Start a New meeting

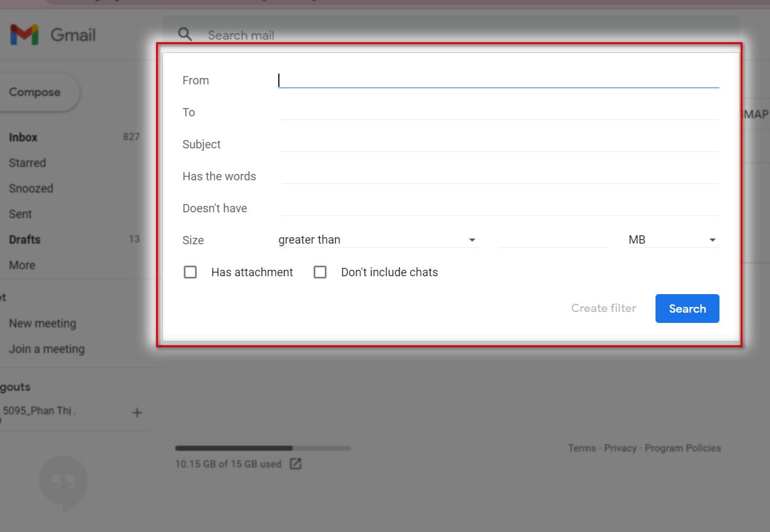[x=42, y=324]
